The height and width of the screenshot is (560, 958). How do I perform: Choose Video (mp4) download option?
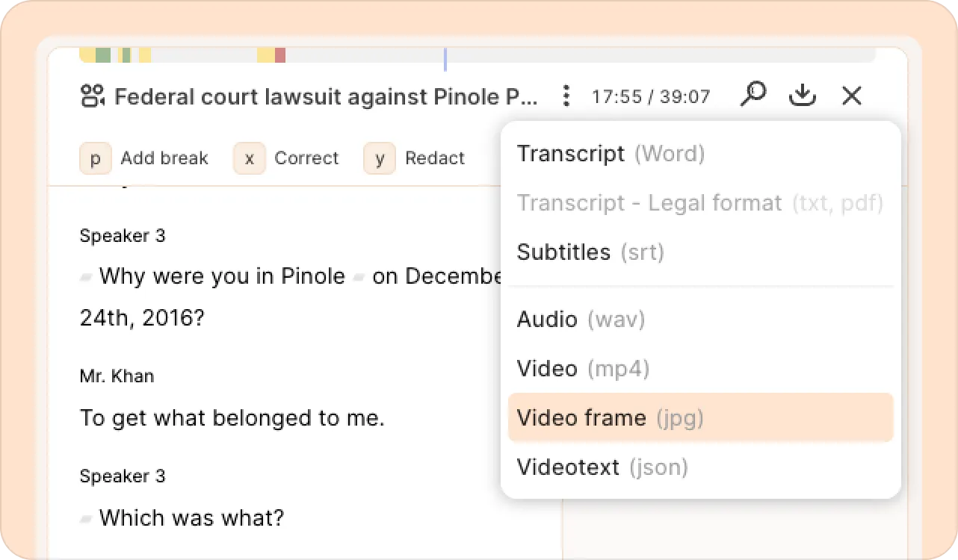click(x=701, y=369)
